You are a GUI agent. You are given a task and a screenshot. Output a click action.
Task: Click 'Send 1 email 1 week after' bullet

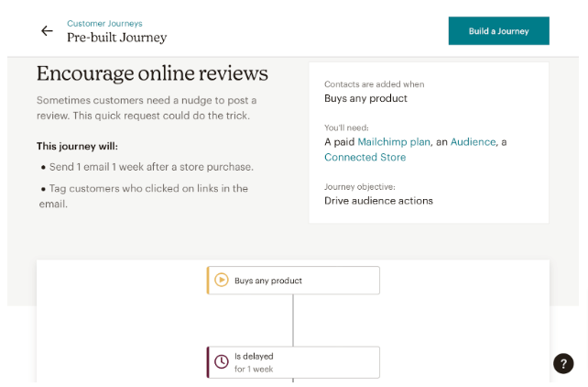pos(147,167)
